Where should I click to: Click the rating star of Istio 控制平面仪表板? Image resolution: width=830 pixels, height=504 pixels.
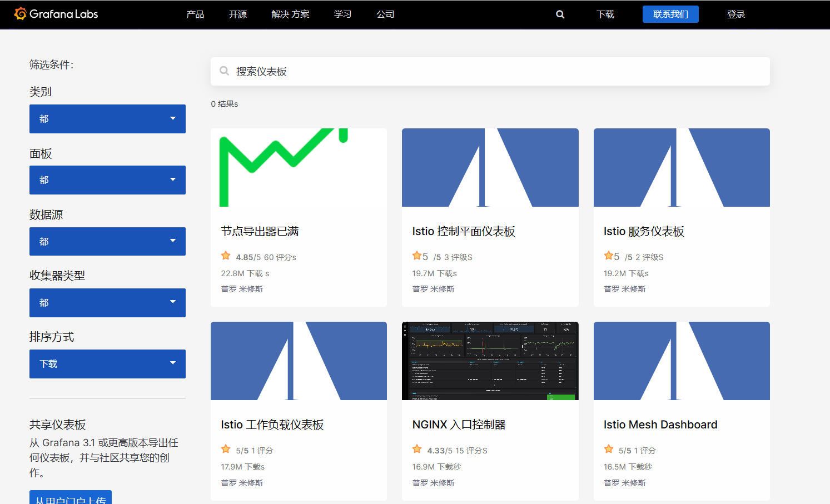tap(417, 256)
